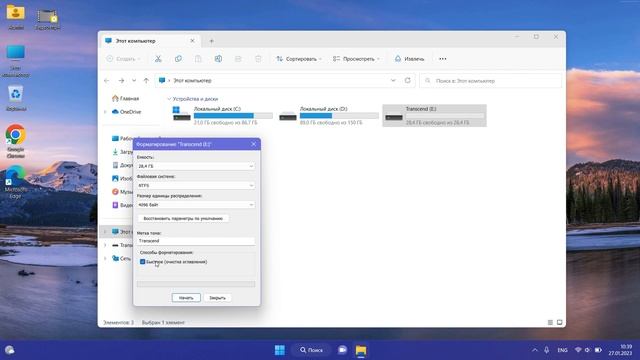Select Local Disk (C:) drive
This screenshot has height=360, width=640.
[x=222, y=116]
